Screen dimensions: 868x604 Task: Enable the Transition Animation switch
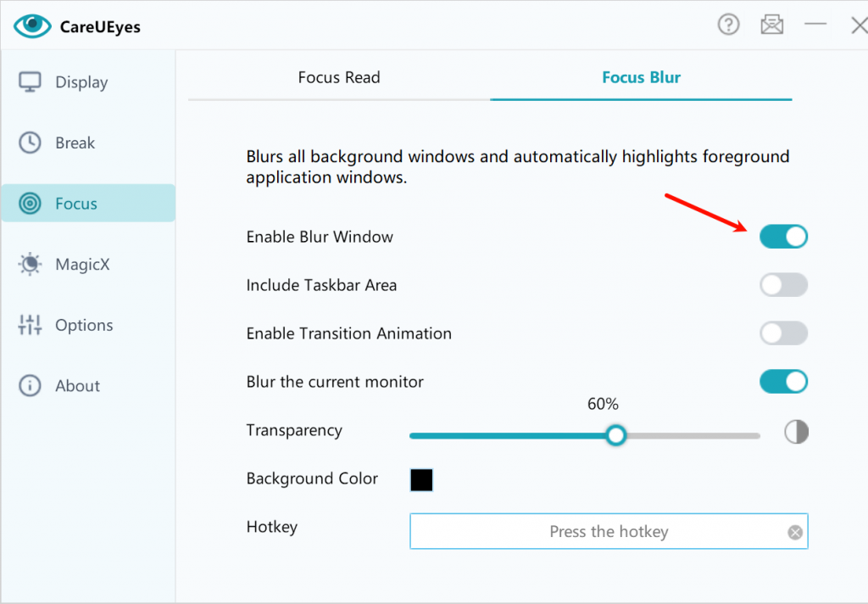coord(783,333)
